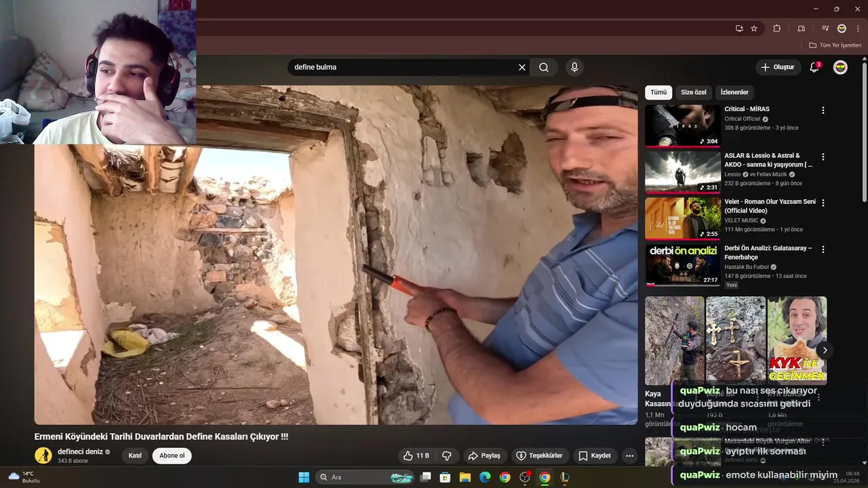Select the İzlenenler filter chip
The image size is (868, 488).
tap(734, 92)
